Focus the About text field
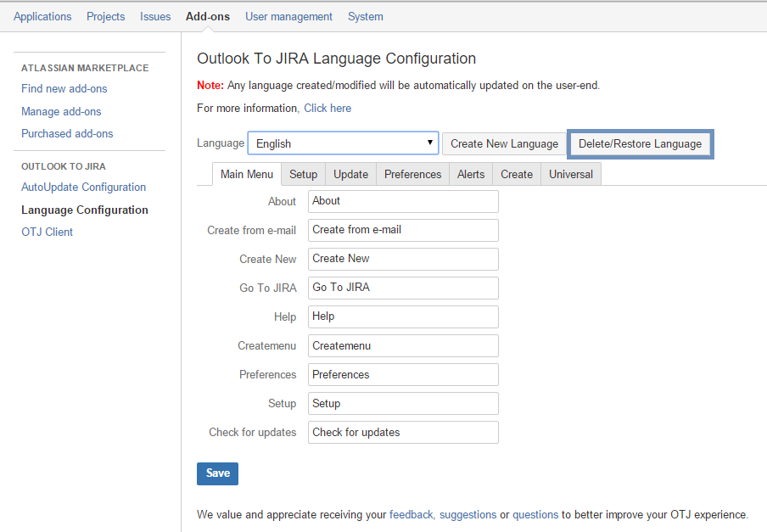The width and height of the screenshot is (767, 532). [x=403, y=201]
